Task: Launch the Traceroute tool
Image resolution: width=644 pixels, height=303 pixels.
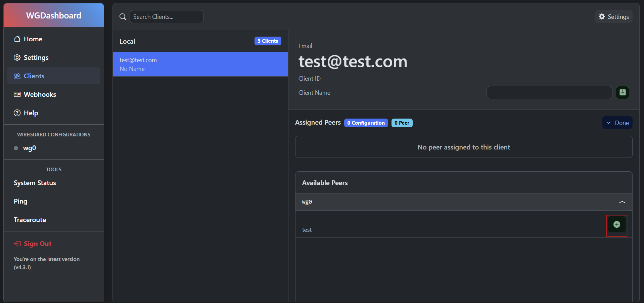Action: (30, 220)
